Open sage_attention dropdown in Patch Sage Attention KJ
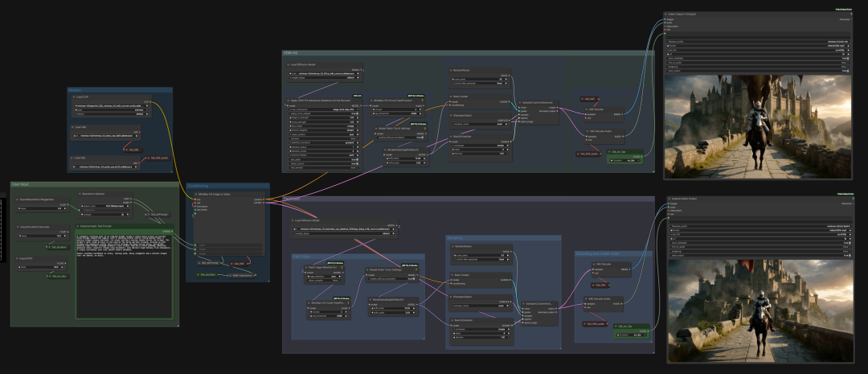Screen dimensions: 868x374 point(325,276)
